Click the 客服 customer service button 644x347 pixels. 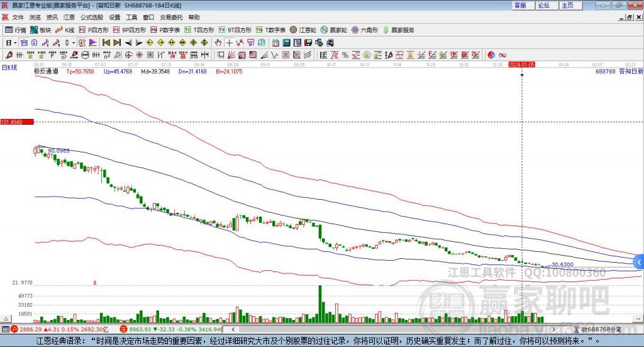pyautogui.click(x=520, y=5)
